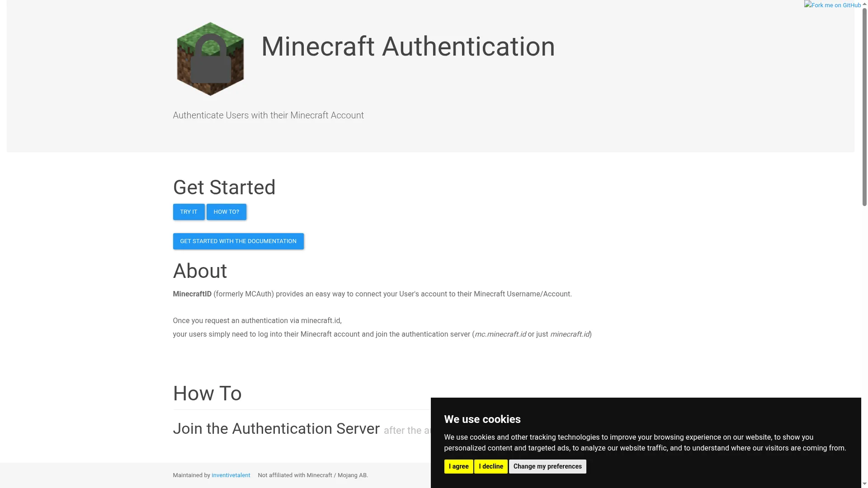Click the Get Started heading

pos(224,188)
